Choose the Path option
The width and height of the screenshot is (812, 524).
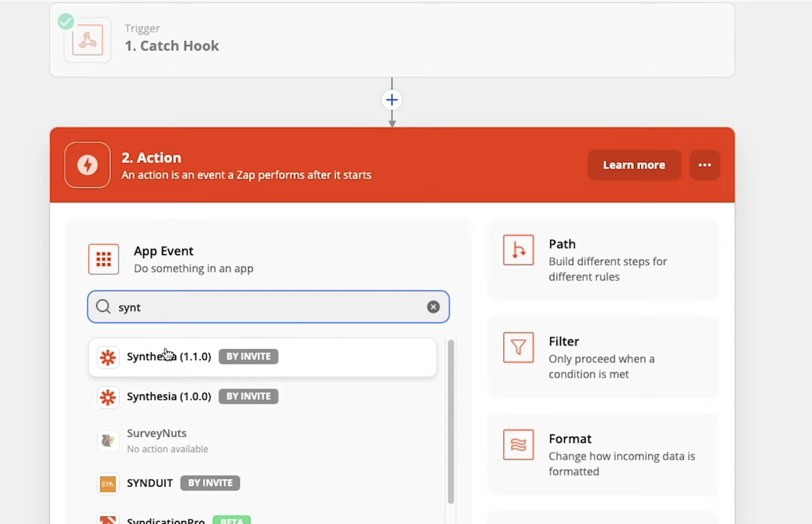point(603,260)
